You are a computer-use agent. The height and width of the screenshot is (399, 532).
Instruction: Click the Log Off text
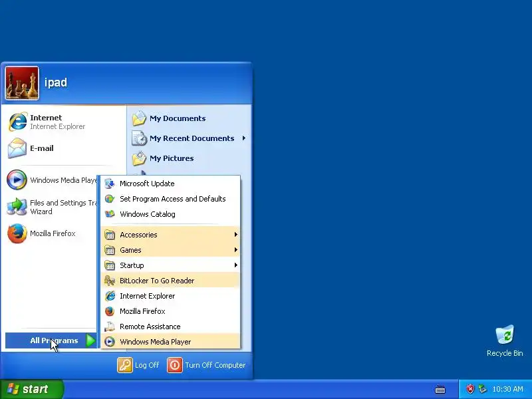pyautogui.click(x=147, y=365)
